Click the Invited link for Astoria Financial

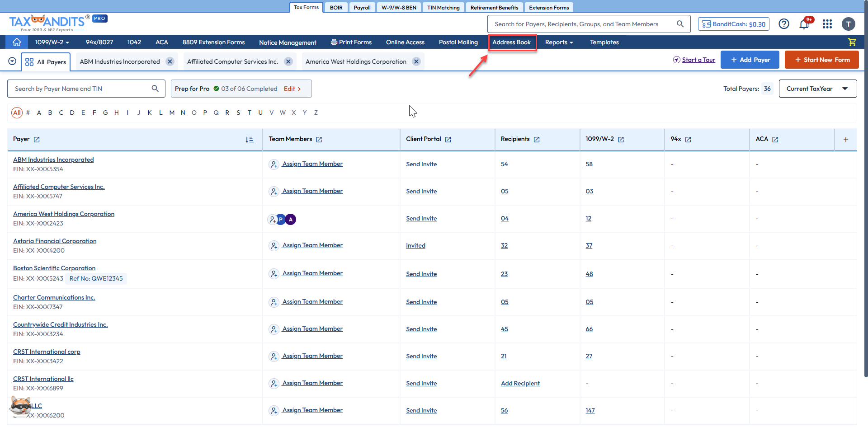pos(415,245)
